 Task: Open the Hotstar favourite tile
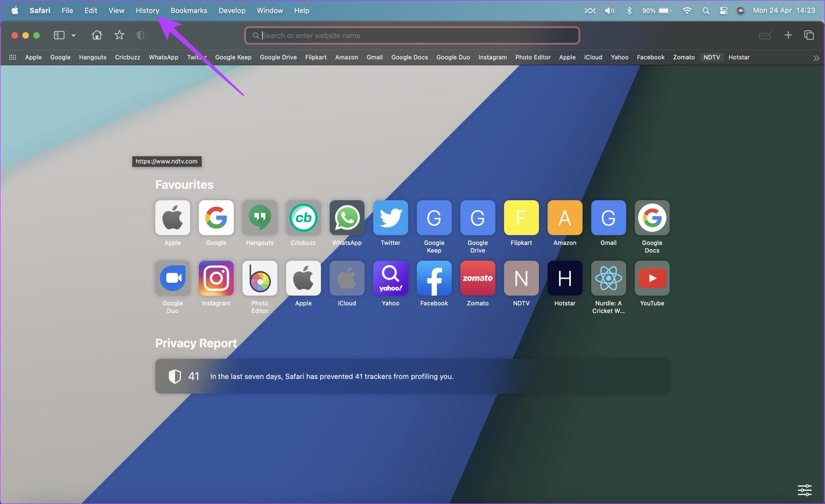coord(565,278)
